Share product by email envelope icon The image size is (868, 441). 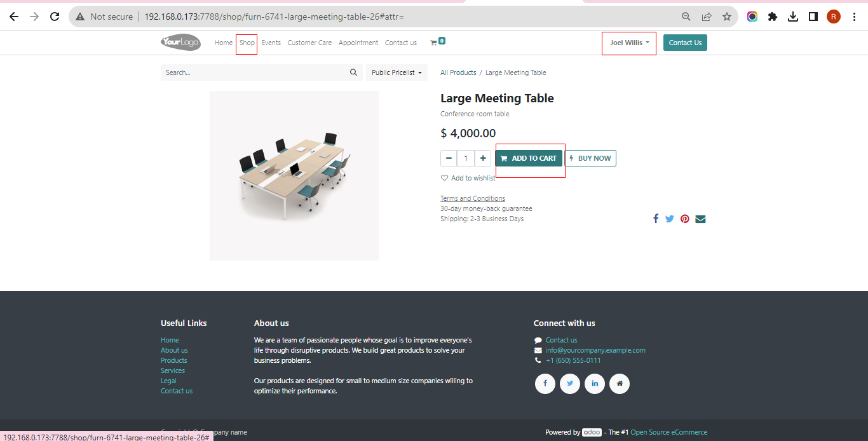click(700, 219)
